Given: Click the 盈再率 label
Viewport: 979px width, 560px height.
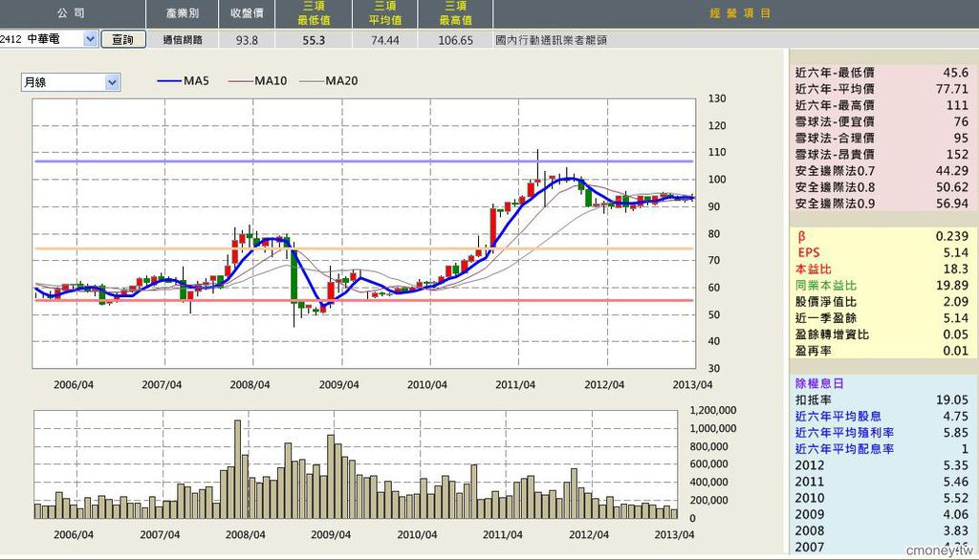Looking at the screenshot, I should point(814,350).
